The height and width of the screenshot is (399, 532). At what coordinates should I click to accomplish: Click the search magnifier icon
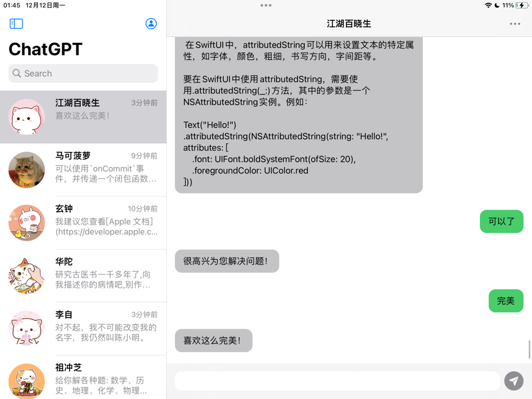click(x=16, y=73)
